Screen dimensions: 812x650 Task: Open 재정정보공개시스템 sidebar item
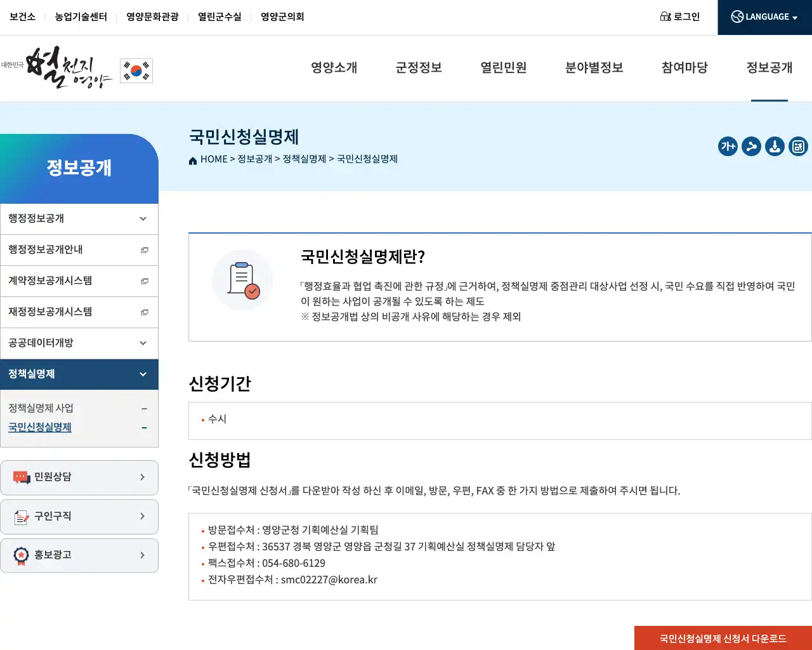tap(79, 312)
